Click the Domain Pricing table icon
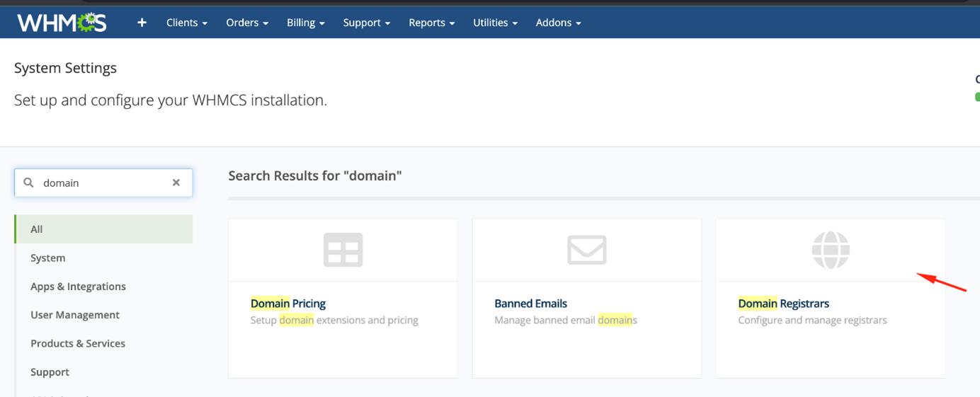 click(x=343, y=250)
